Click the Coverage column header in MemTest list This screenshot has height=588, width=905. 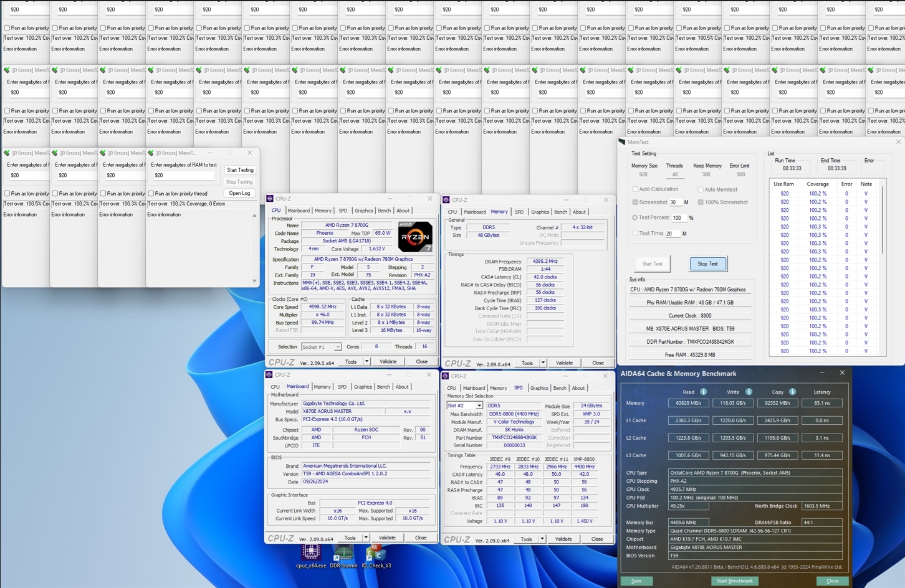click(x=818, y=184)
